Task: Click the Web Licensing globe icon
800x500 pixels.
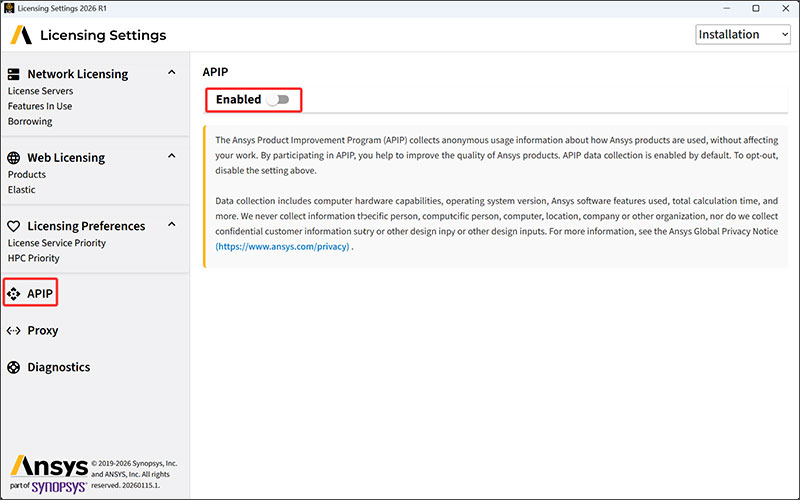Action: (14, 158)
